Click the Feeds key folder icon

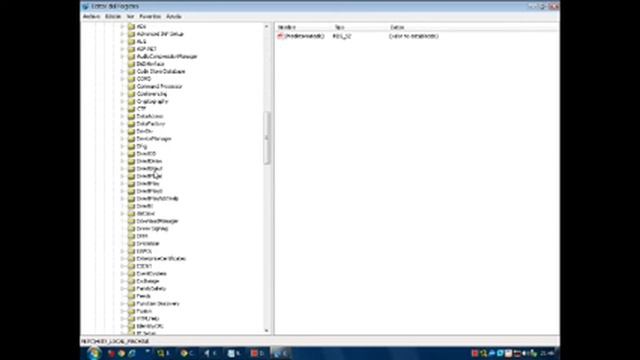(131, 296)
